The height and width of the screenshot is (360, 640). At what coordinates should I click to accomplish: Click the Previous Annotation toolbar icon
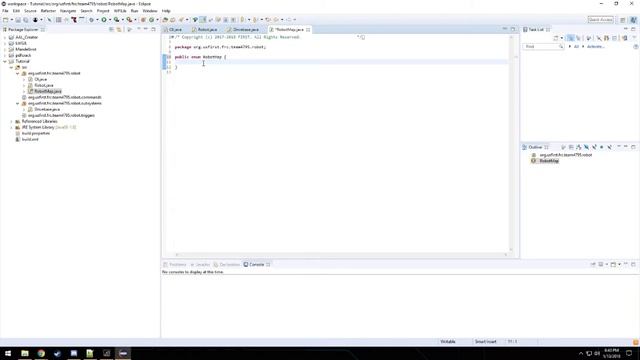(x=255, y=20)
